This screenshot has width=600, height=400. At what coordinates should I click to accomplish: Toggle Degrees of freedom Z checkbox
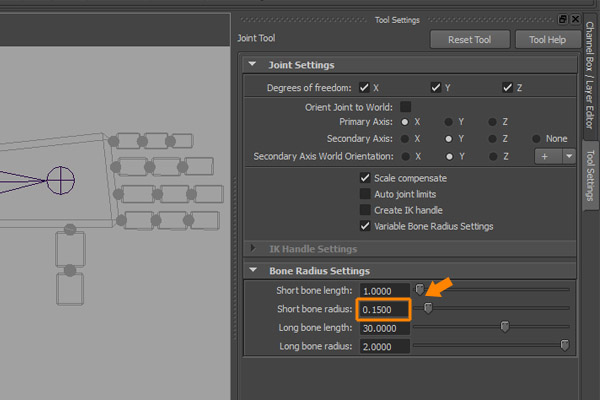point(507,88)
